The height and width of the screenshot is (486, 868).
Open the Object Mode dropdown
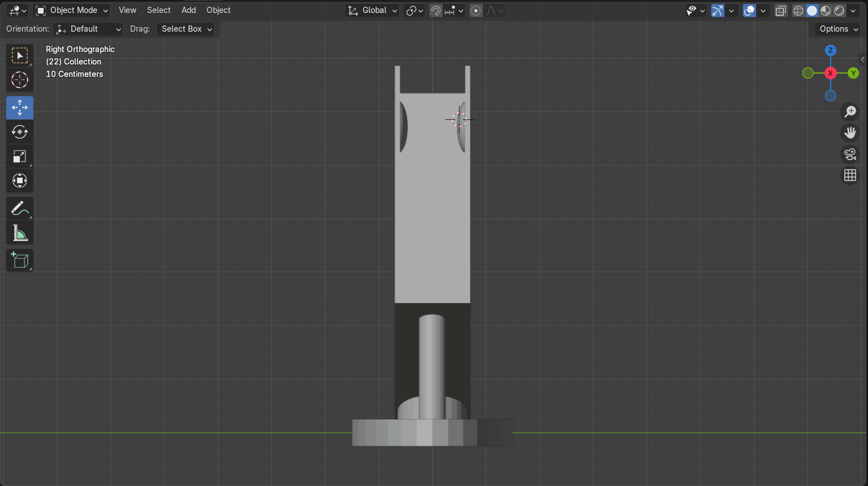tap(72, 11)
